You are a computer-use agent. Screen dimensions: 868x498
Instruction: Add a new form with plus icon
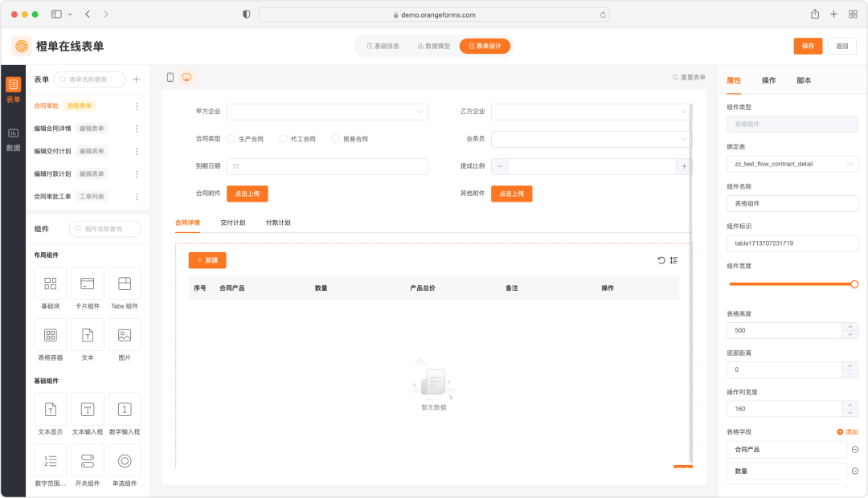click(136, 80)
